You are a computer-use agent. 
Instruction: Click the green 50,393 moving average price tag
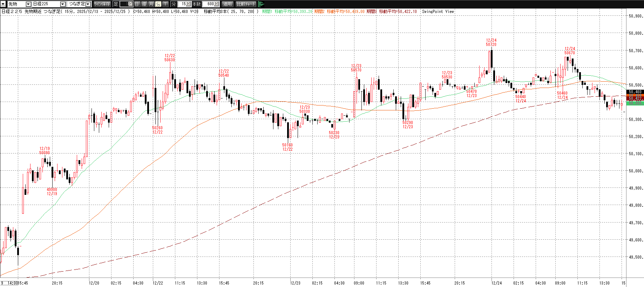click(x=636, y=103)
